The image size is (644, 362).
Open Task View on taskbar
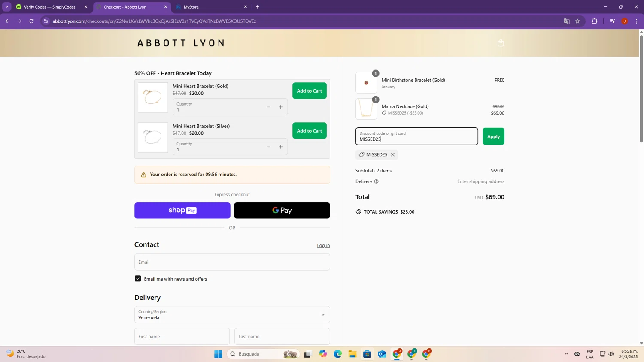click(307, 354)
